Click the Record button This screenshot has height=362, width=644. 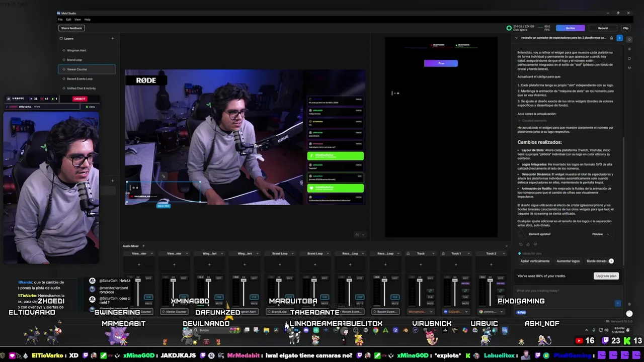(x=603, y=28)
